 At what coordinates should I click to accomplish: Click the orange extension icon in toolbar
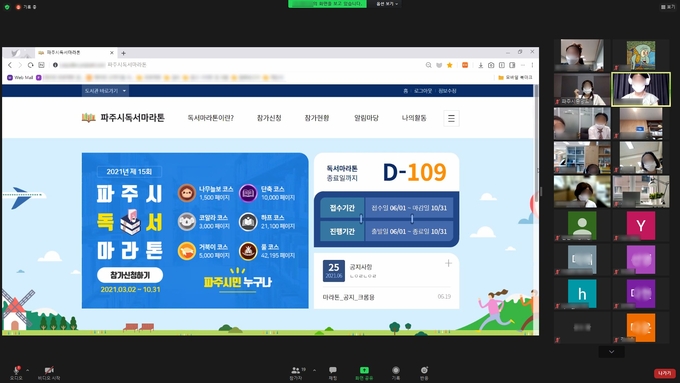tap(465, 65)
